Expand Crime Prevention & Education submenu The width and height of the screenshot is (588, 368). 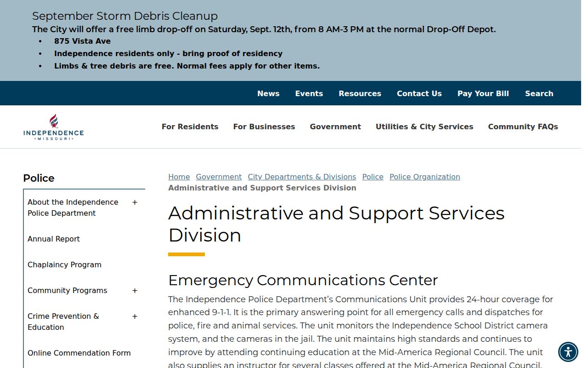point(135,316)
